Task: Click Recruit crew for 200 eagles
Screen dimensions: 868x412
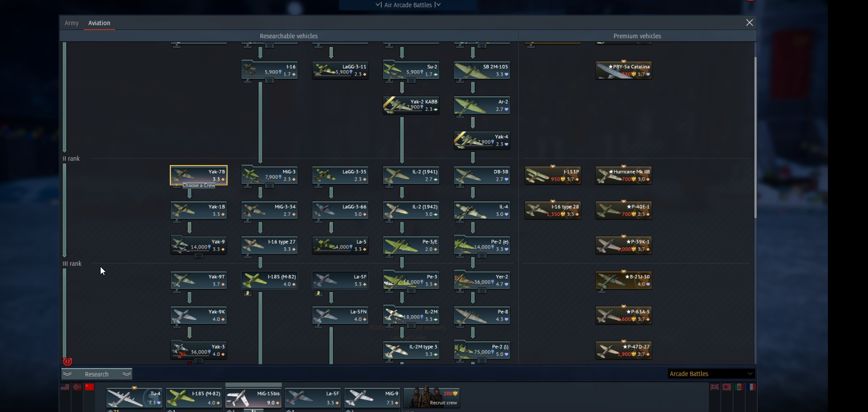Action: click(432, 397)
